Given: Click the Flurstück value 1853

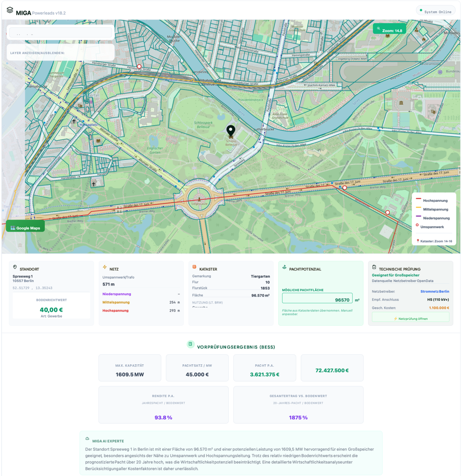Looking at the screenshot, I should (265, 288).
